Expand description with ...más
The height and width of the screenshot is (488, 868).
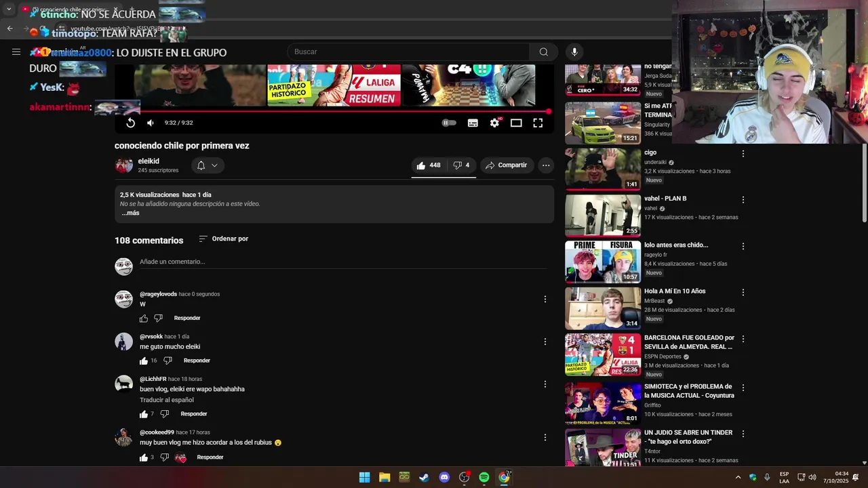coord(130,213)
